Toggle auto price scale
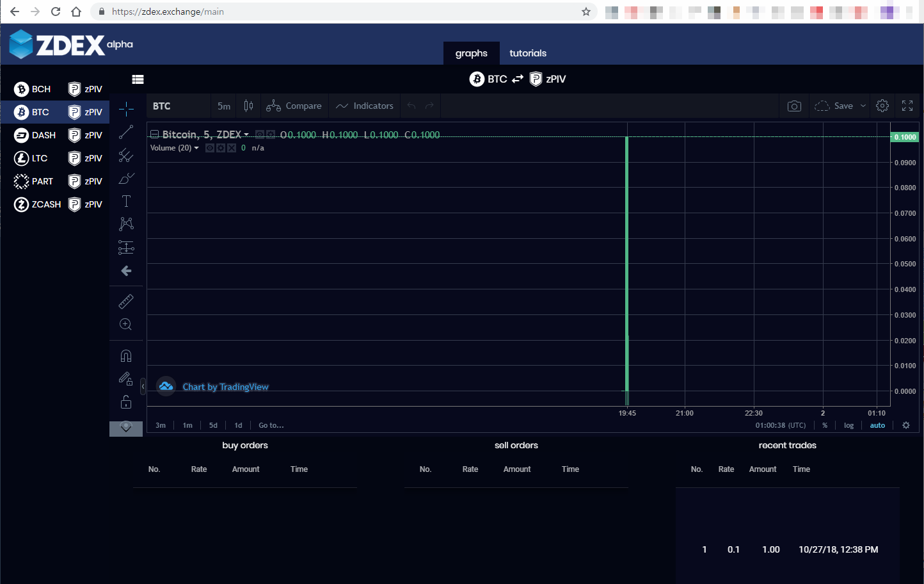Screen dimensions: 924x584 point(877,425)
